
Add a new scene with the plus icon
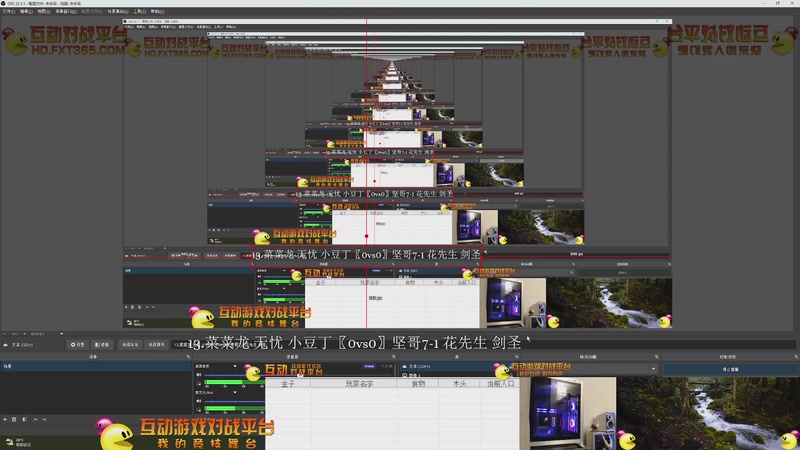pos(5,419)
